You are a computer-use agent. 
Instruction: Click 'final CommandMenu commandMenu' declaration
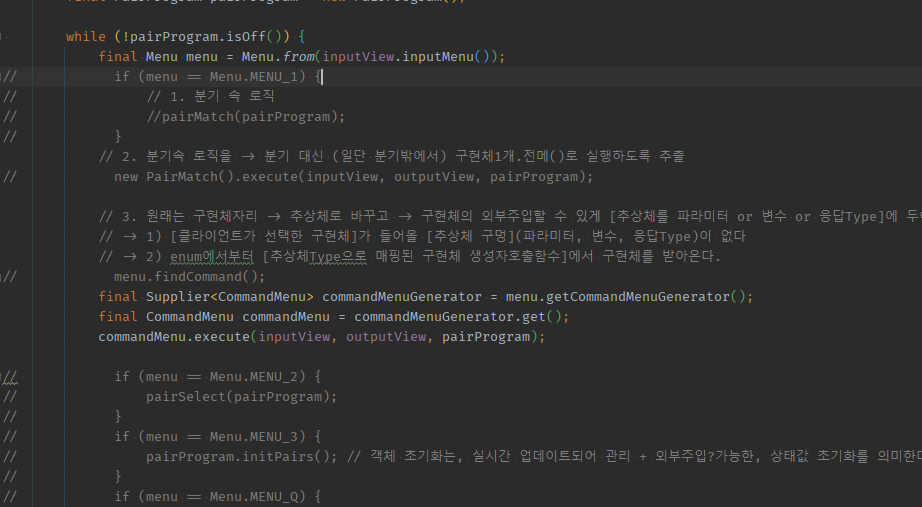[x=214, y=316]
